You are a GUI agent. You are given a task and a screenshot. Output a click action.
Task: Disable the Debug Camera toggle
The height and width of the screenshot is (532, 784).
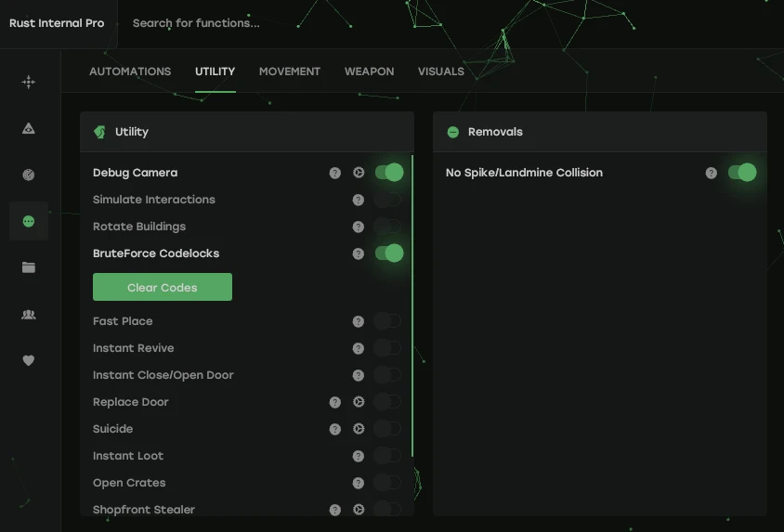(389, 173)
